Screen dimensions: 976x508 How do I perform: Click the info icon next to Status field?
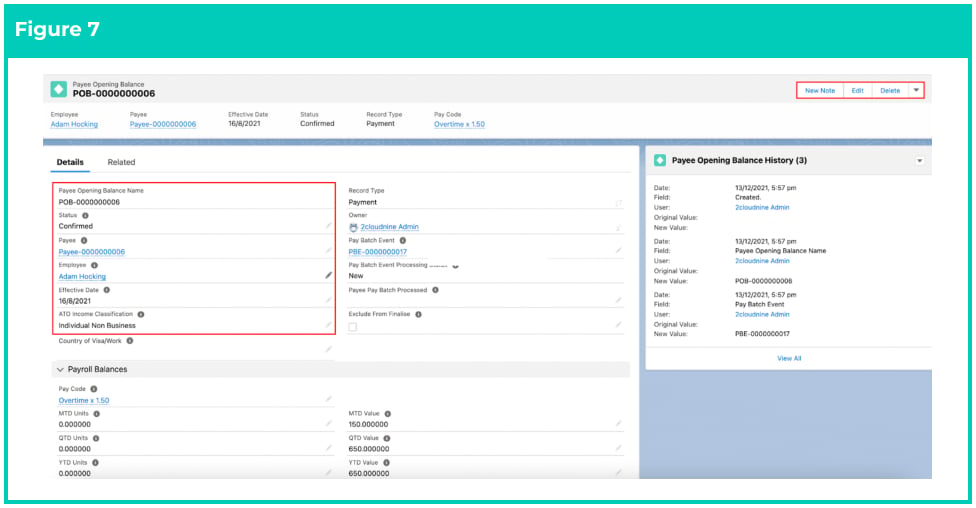tap(85, 215)
